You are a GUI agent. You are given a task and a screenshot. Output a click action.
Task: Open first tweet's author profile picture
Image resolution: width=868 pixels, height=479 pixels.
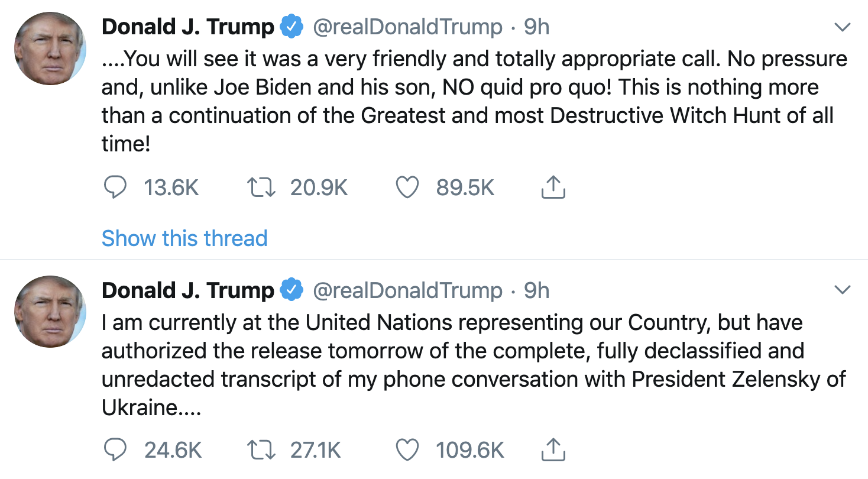coord(50,47)
